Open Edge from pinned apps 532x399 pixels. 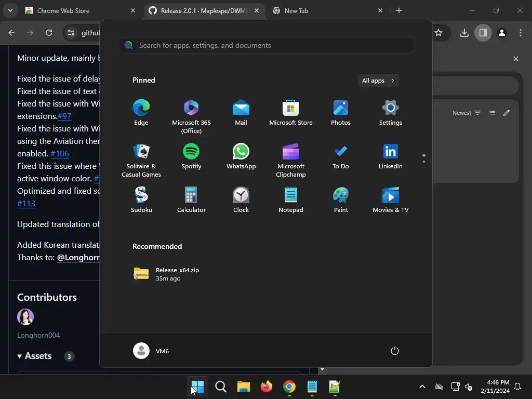point(141,113)
